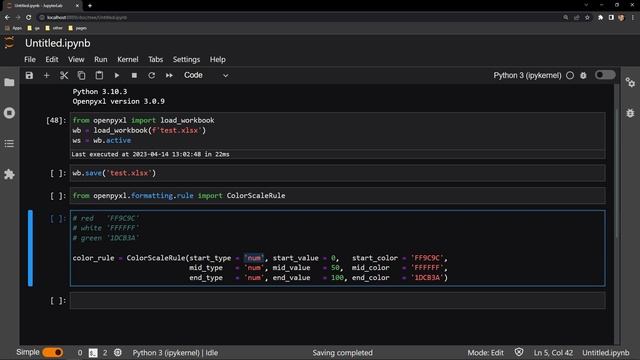Screen dimensions: 640x360
Task: Open the File menu
Action: pos(30,60)
